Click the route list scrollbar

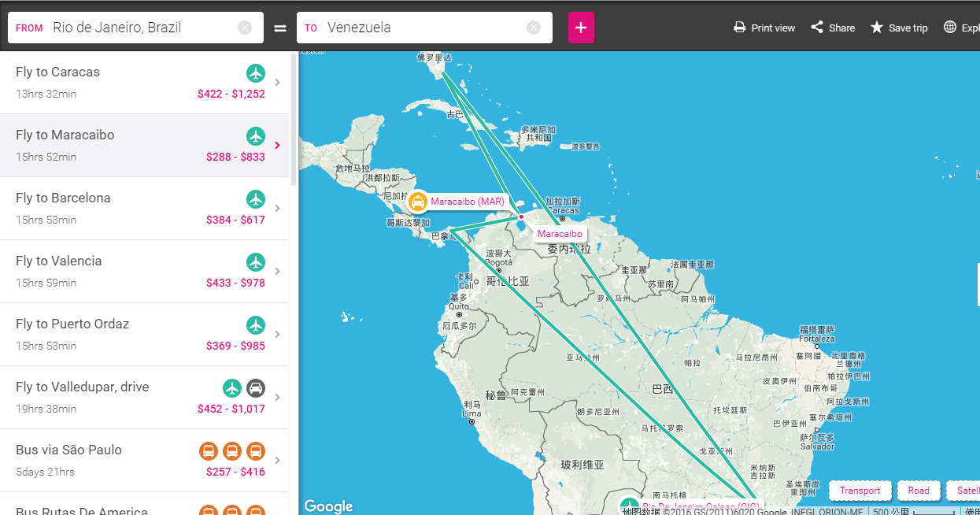click(294, 118)
